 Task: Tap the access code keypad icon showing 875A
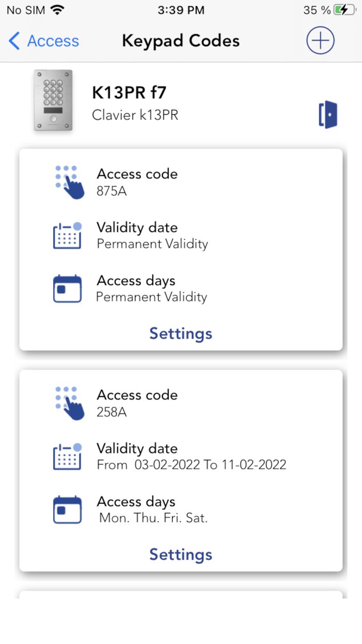point(68,182)
